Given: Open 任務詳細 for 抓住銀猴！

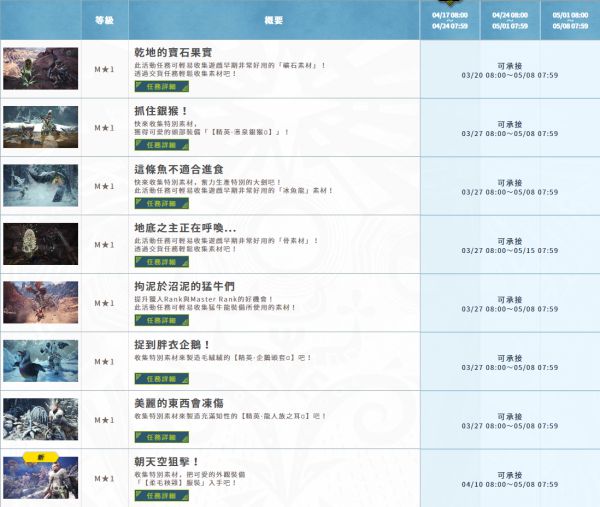Looking at the screenshot, I should [x=161, y=145].
